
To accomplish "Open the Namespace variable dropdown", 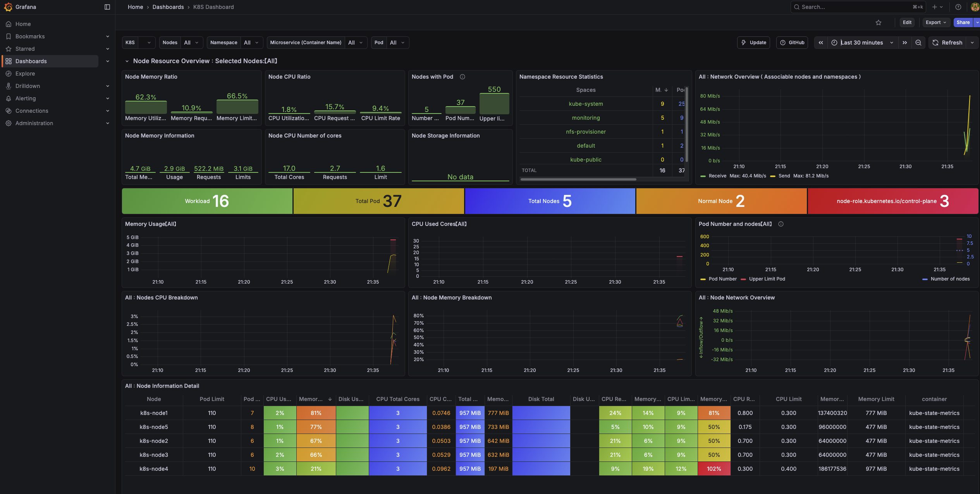I will pyautogui.click(x=251, y=43).
